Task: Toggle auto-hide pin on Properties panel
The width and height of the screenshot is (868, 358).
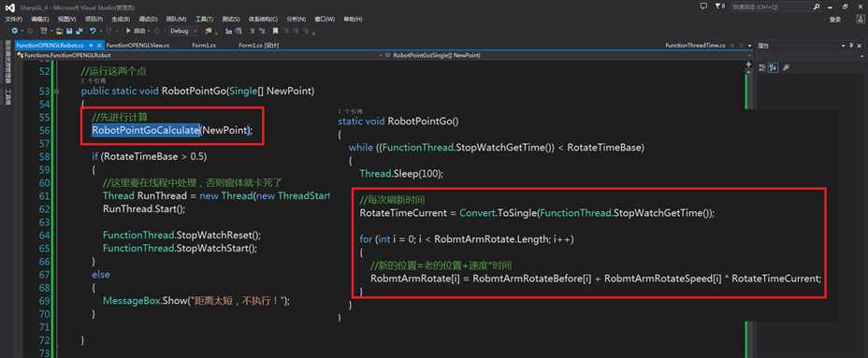Action: pyautogui.click(x=851, y=46)
